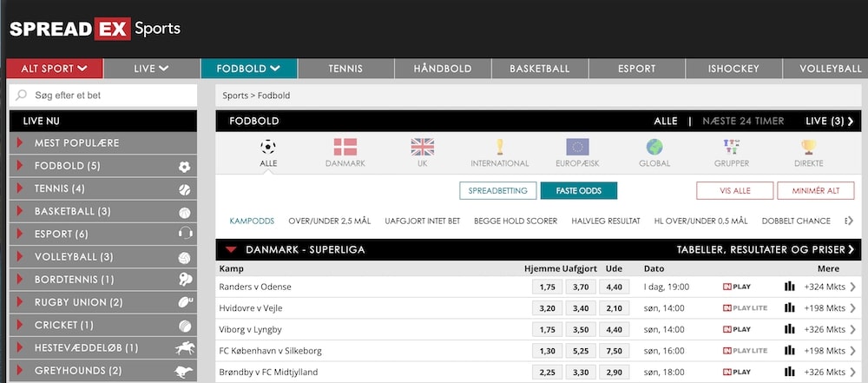The width and height of the screenshot is (868, 383).
Task: Click the football icon beside Fodbold (5)
Action: click(184, 166)
